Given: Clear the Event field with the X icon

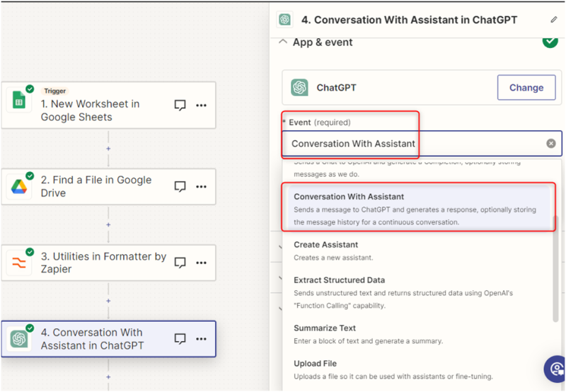Looking at the screenshot, I should pyautogui.click(x=551, y=144).
